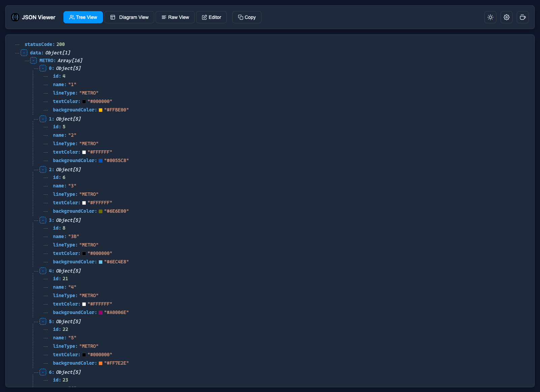540x392 pixels.
Task: Click black textColor swatch of item 5
Action: point(84,355)
